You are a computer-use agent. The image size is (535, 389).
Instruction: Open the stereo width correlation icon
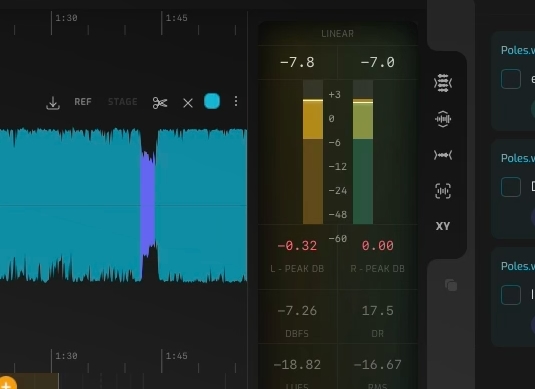[443, 155]
